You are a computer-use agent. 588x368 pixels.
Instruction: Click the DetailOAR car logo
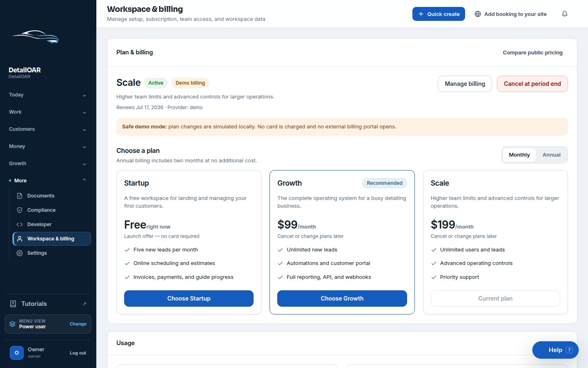pos(36,37)
